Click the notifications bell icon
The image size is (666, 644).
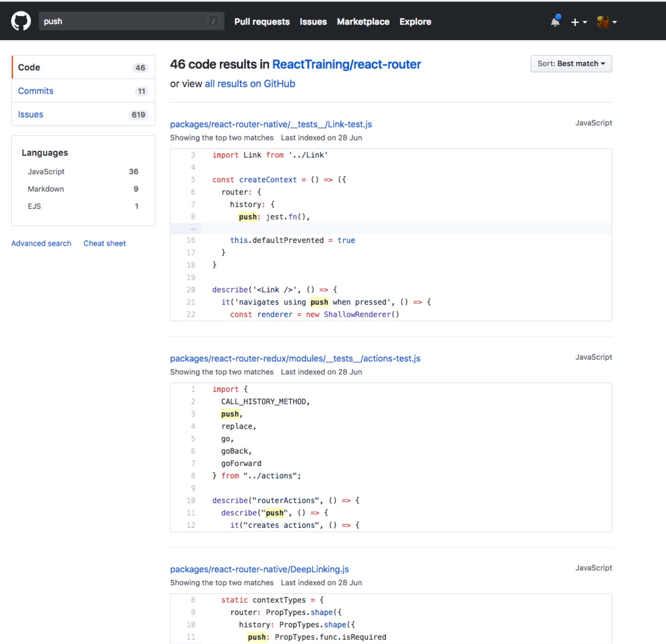[x=555, y=21]
